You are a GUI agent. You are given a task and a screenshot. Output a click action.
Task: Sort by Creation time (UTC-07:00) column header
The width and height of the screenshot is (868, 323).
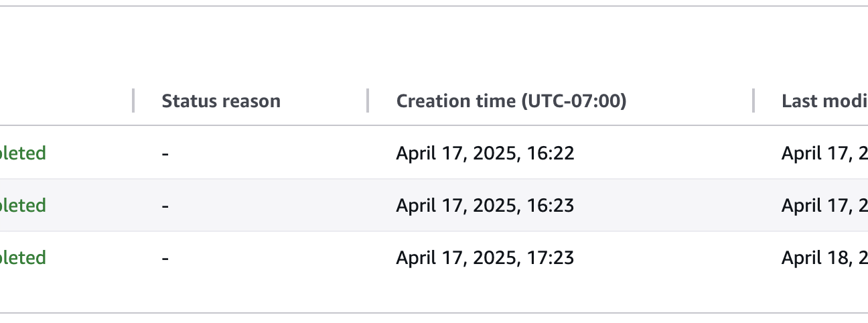[x=511, y=101]
